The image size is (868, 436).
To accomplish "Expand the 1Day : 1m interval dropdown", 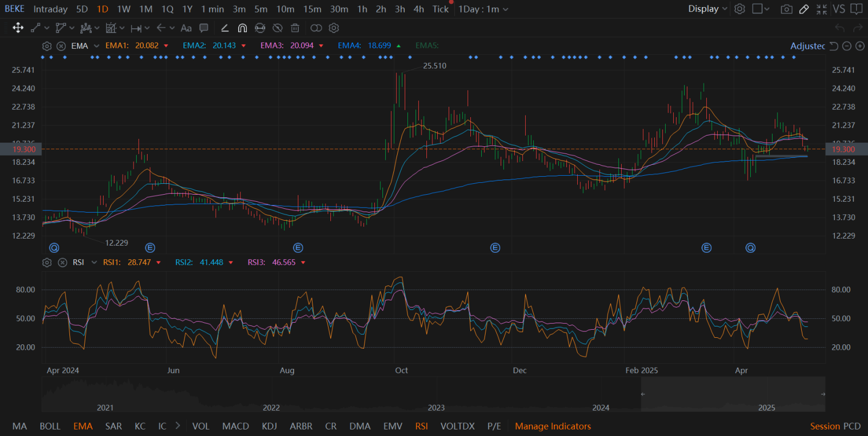I will click(x=483, y=9).
